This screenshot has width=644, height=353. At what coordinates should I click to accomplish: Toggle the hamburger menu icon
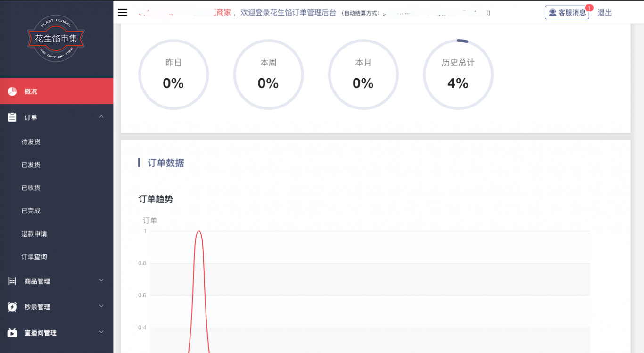click(x=123, y=13)
